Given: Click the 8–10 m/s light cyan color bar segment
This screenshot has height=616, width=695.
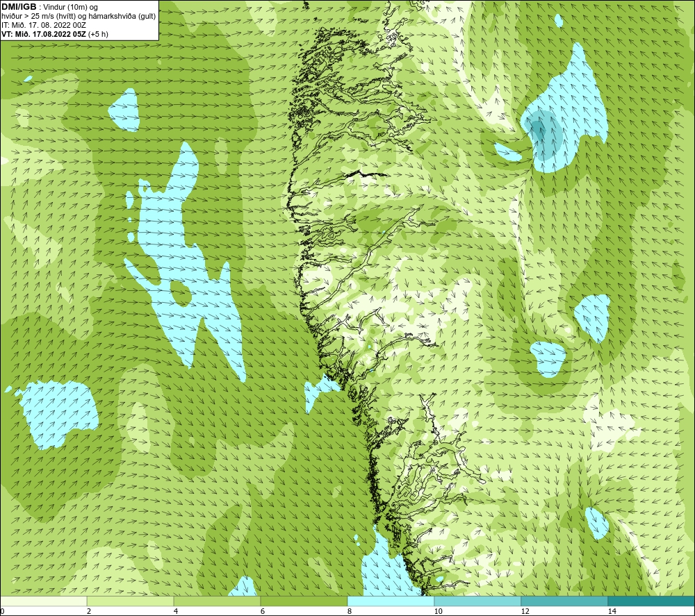Looking at the screenshot, I should [391, 601].
